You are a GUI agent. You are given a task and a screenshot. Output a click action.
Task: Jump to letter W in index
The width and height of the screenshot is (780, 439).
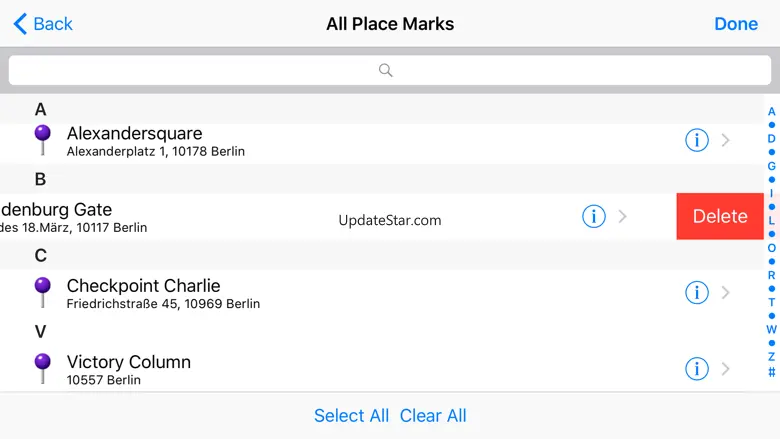[x=771, y=329]
